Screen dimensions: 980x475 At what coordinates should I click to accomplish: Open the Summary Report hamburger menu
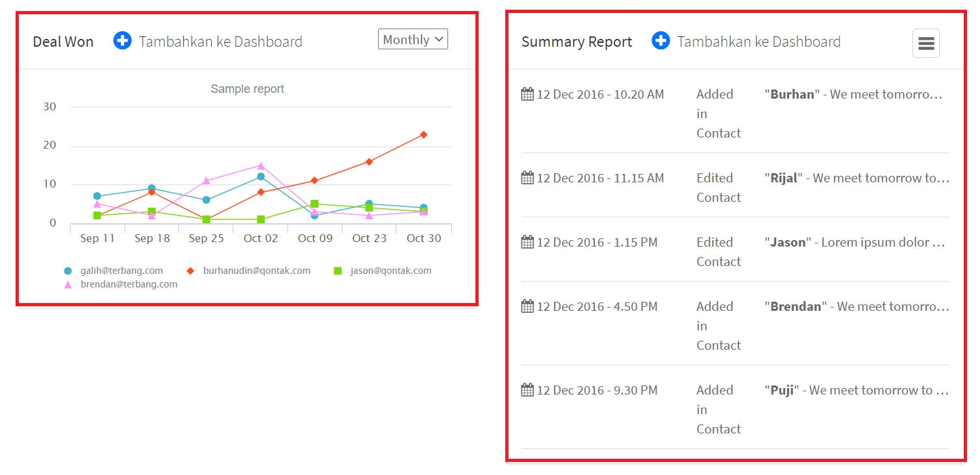[x=925, y=43]
